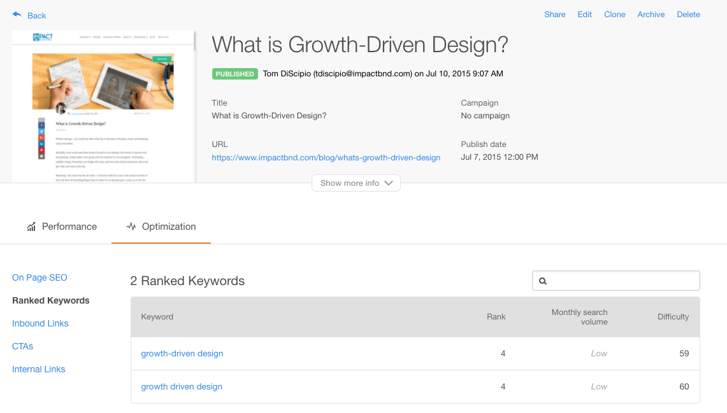Click the author line Tom DiScipio
This screenshot has width=727, height=413.
tap(383, 74)
